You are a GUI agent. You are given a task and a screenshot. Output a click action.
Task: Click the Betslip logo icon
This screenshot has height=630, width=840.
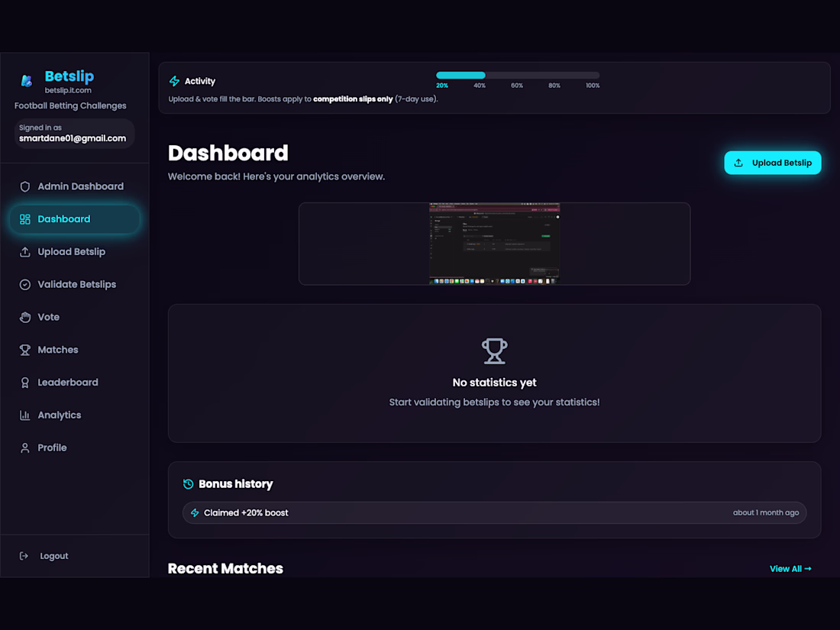(x=26, y=81)
